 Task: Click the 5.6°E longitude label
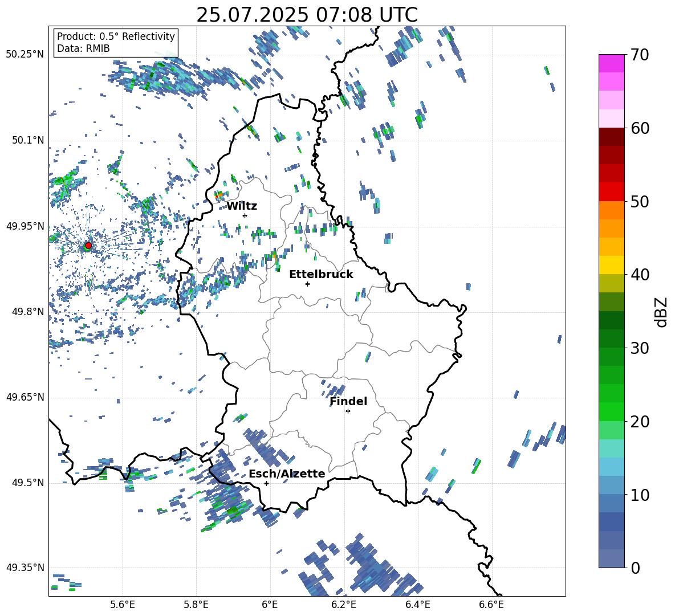(x=123, y=605)
